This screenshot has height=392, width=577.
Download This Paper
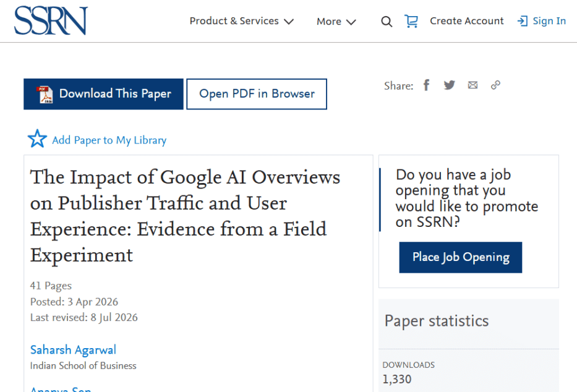(x=103, y=94)
